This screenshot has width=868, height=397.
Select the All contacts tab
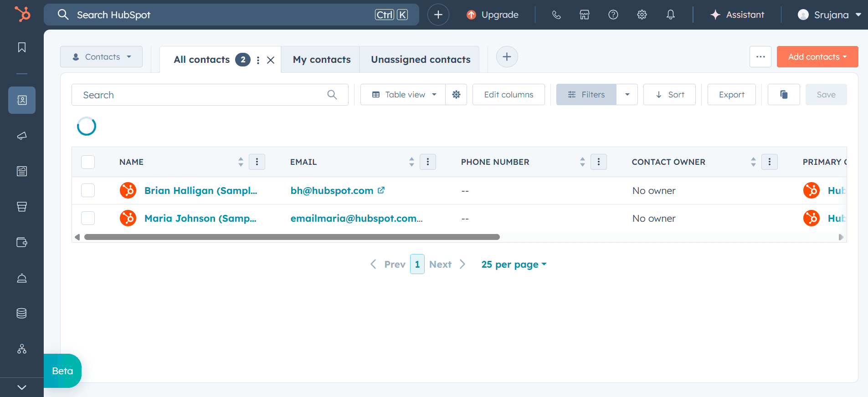coord(201,60)
